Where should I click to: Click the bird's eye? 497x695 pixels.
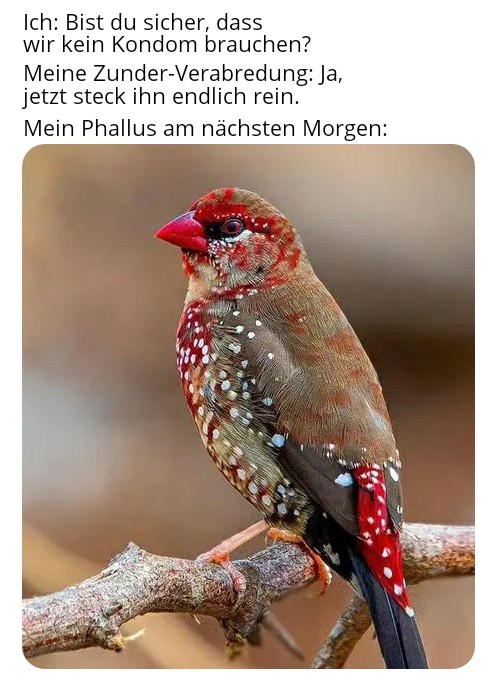coord(232,226)
